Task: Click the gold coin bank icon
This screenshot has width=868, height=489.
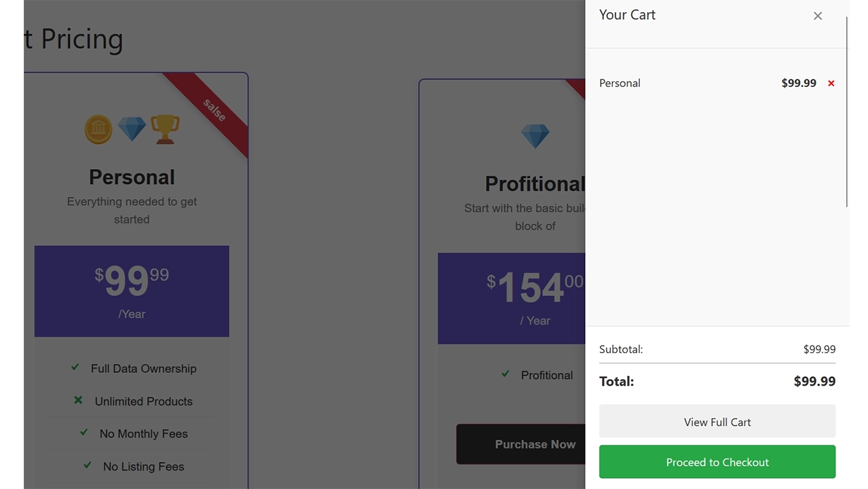Action: click(98, 129)
